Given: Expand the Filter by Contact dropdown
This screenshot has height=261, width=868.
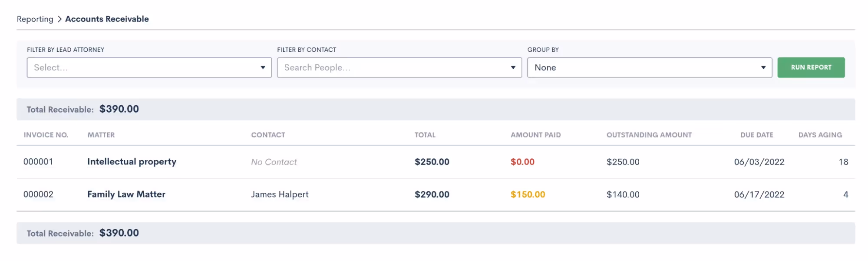Looking at the screenshot, I should 393,67.
